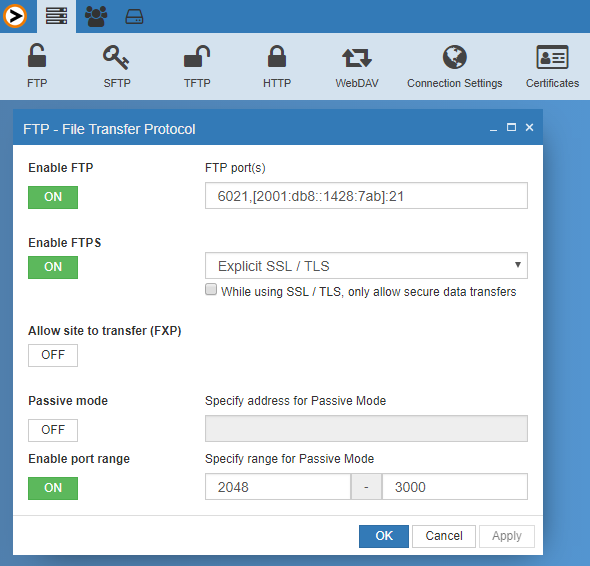Screen dimensions: 590x566
Task: Click the FTP - File Transfer Protocol title
Action: [109, 129]
